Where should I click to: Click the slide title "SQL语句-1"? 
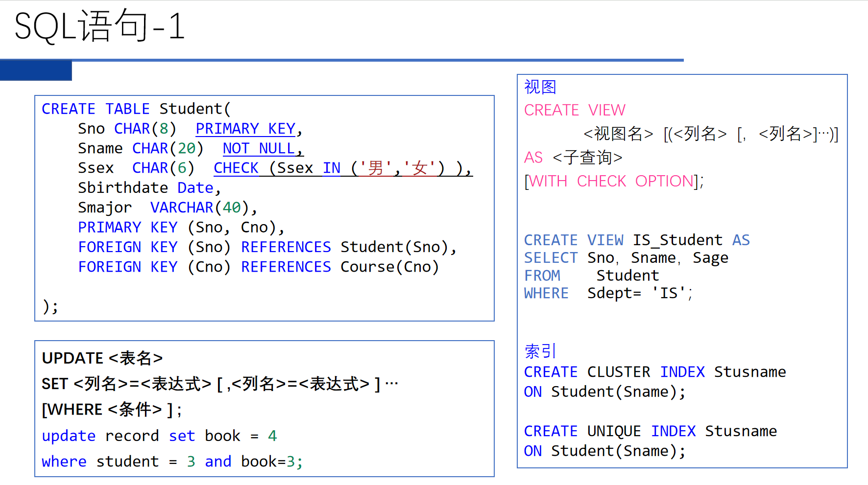[99, 26]
